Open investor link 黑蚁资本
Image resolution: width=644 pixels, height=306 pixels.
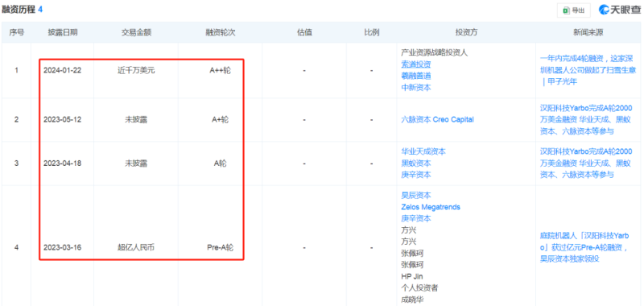point(415,163)
